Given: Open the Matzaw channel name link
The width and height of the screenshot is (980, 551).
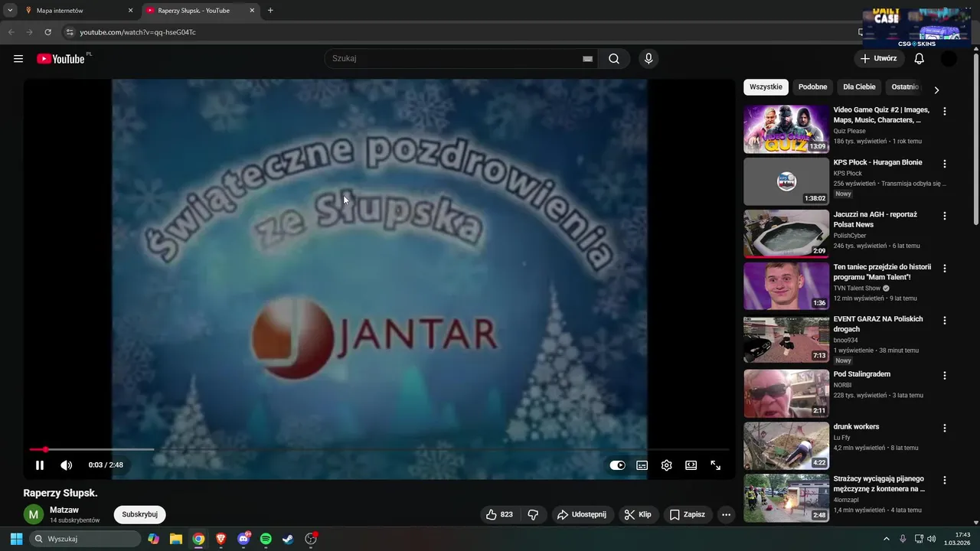Looking at the screenshot, I should point(64,510).
